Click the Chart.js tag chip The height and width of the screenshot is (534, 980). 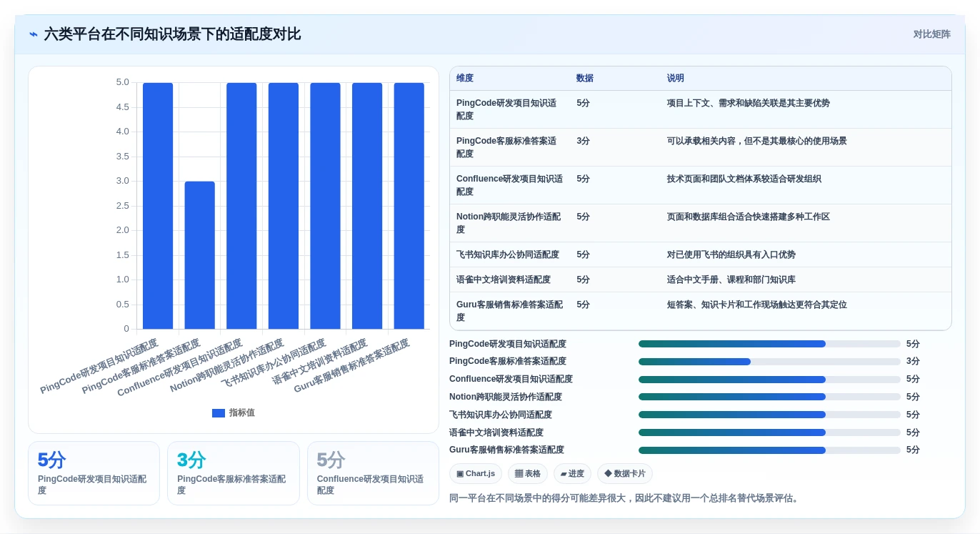[476, 473]
